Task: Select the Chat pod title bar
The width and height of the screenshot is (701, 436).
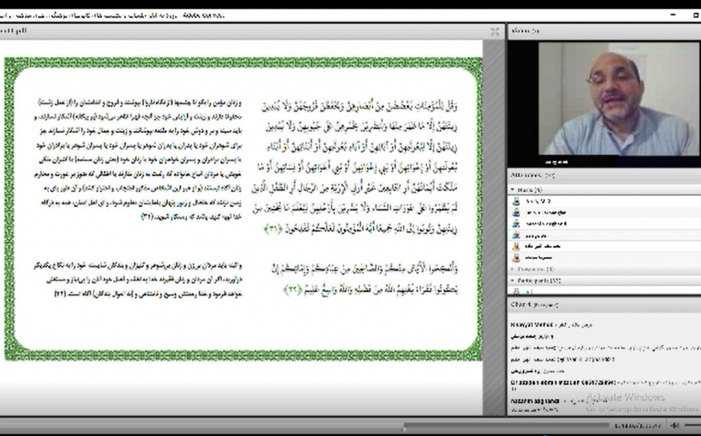Action: click(600, 302)
